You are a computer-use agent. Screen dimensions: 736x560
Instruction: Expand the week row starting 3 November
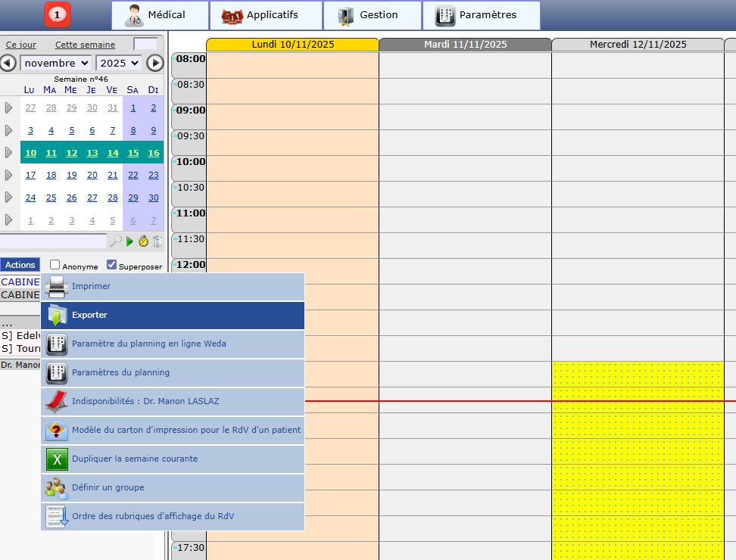tap(9, 130)
